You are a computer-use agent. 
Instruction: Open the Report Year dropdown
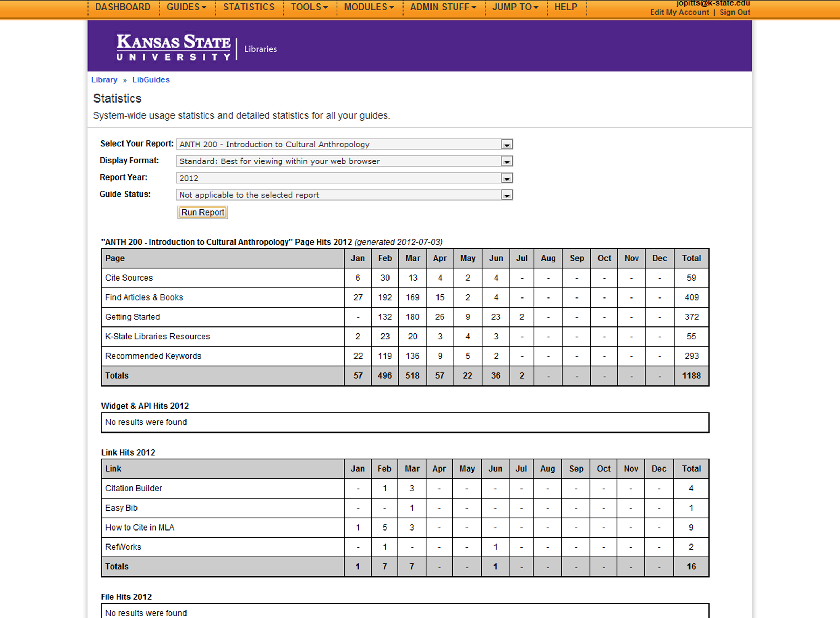click(344, 178)
